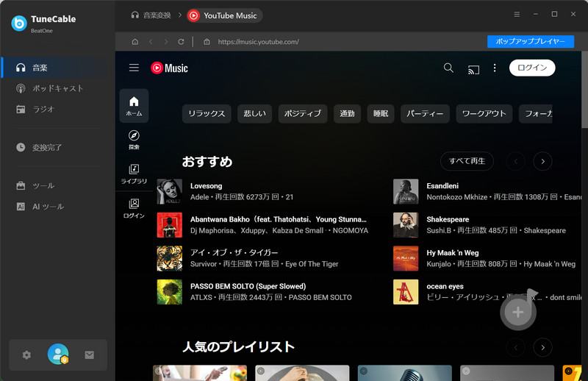Click the lock icon beside the URL
This screenshot has width=588, height=381.
207,42
